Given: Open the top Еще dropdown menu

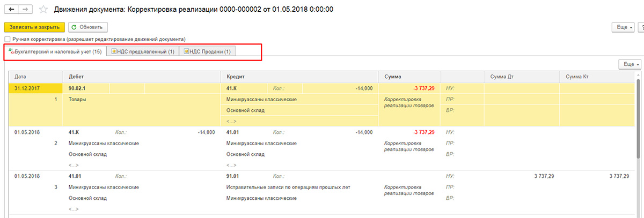Looking at the screenshot, I should pos(623,27).
